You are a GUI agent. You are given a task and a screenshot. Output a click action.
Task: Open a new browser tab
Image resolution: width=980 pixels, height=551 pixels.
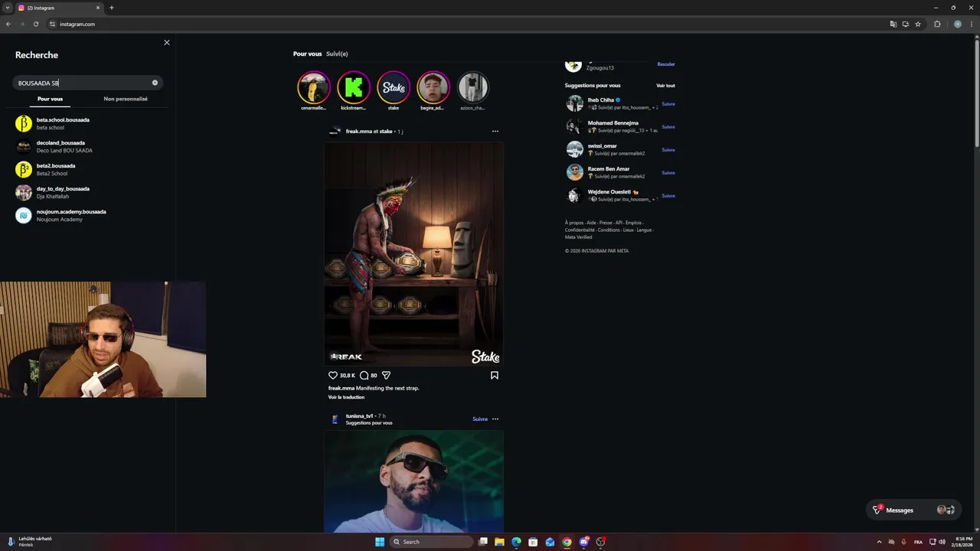[x=111, y=8]
